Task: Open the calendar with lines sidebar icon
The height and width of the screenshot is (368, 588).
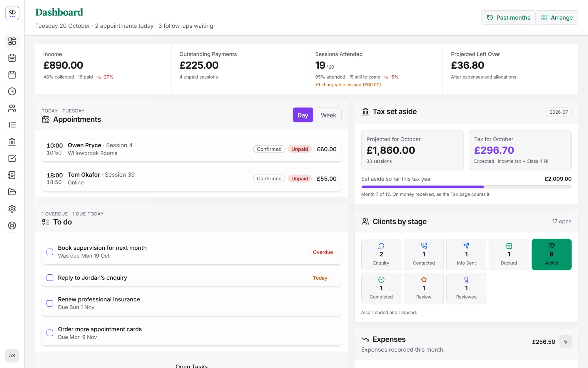Action: point(12,58)
